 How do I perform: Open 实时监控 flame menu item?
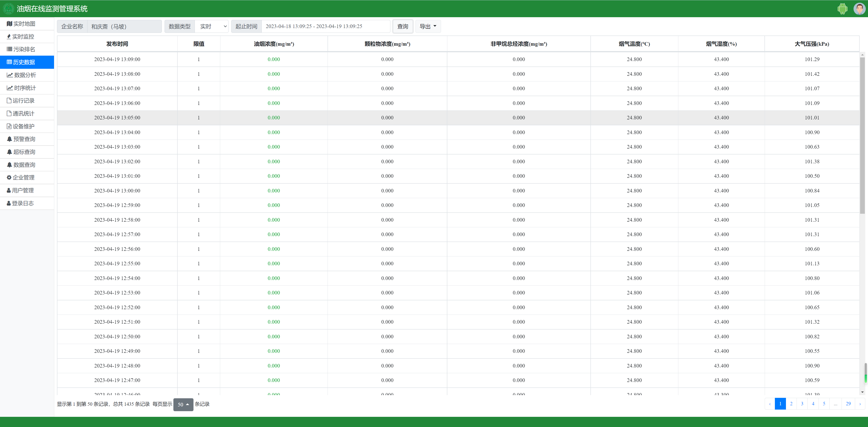click(21, 36)
